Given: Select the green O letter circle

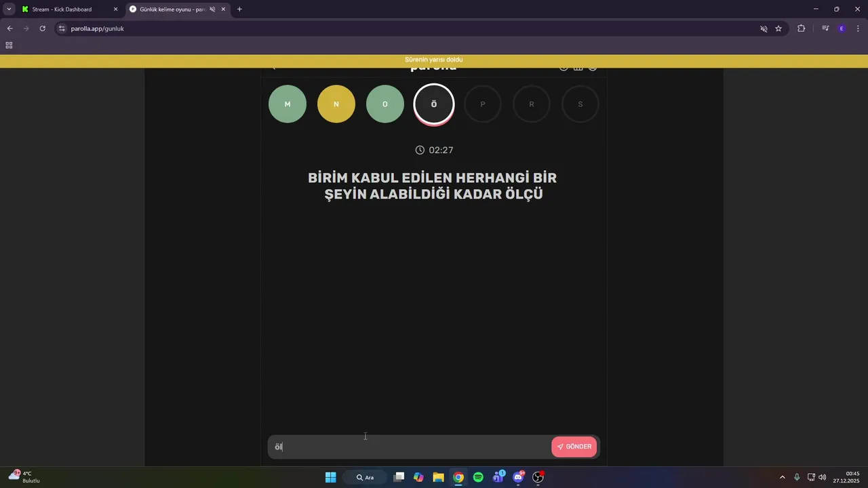Looking at the screenshot, I should click(x=385, y=104).
